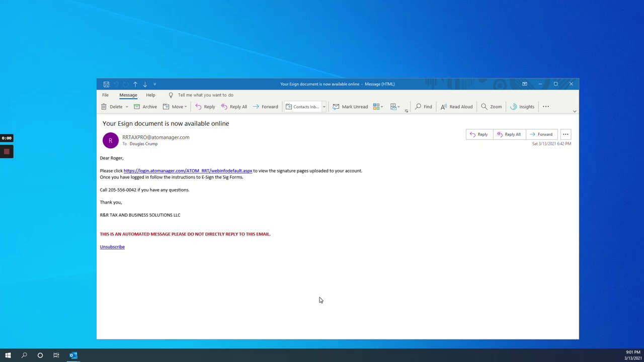Image resolution: width=644 pixels, height=362 pixels.
Task: Stop recording with red square button
Action: 7,151
